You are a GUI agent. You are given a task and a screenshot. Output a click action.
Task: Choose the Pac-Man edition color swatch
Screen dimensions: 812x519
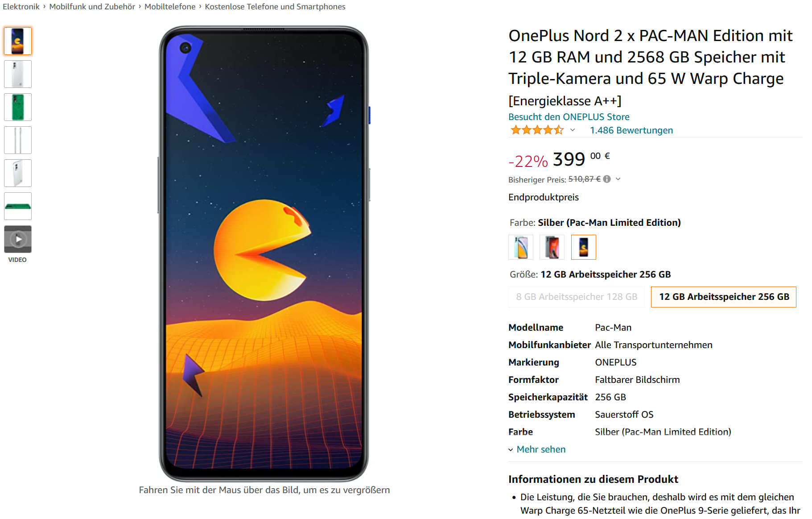583,247
